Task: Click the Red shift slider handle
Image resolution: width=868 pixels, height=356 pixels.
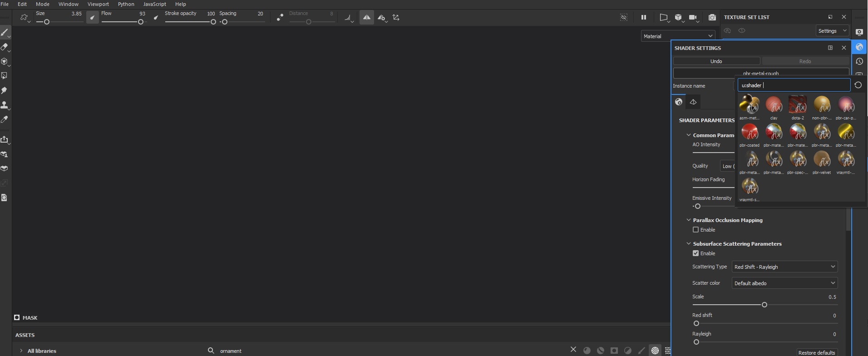Action: click(x=696, y=323)
